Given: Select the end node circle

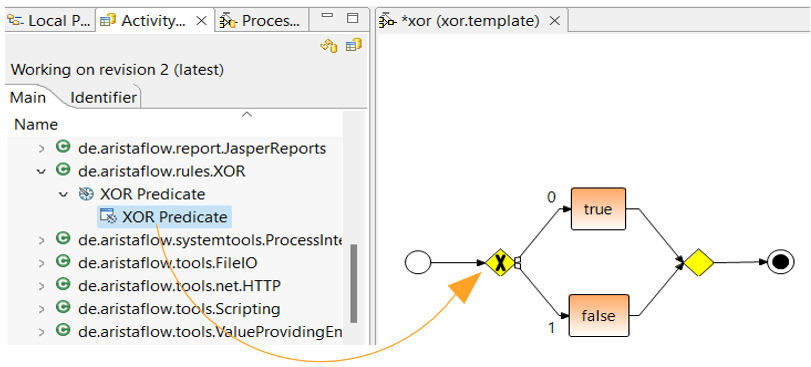Looking at the screenshot, I should pyautogui.click(x=780, y=262).
